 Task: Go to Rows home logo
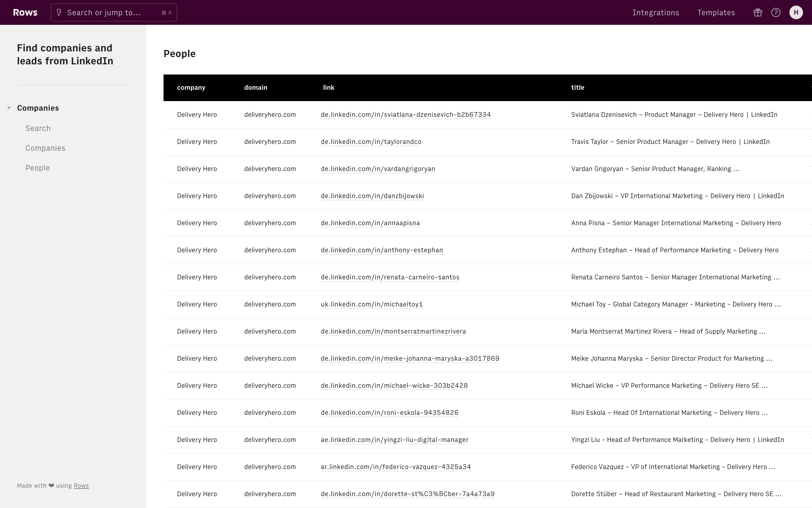pyautogui.click(x=25, y=12)
